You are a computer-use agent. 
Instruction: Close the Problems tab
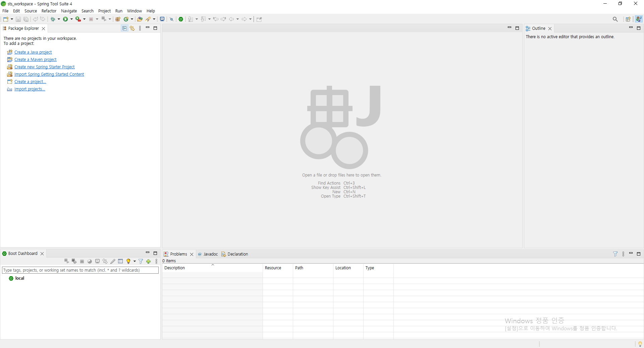[192, 254]
